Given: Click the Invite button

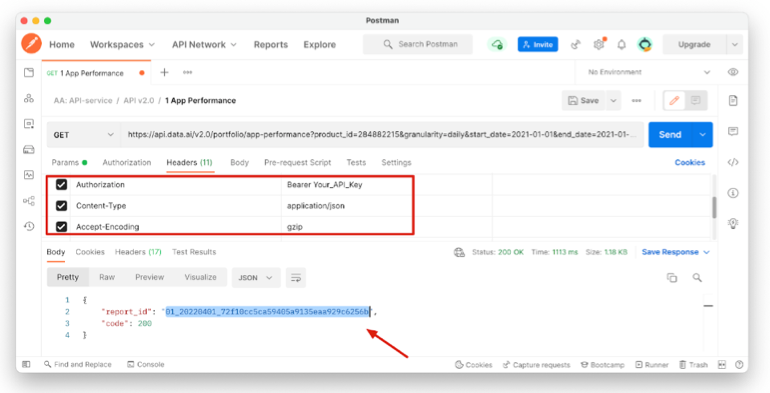Looking at the screenshot, I should pos(538,44).
